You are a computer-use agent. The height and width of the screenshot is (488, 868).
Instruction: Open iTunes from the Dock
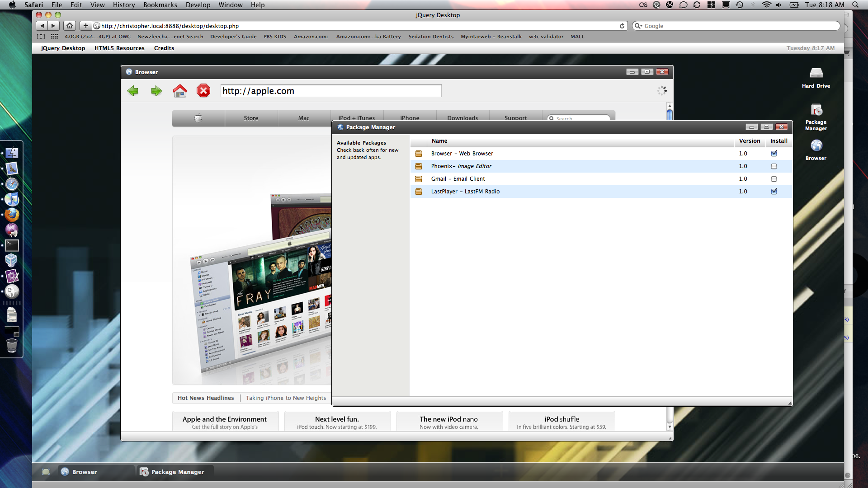click(x=12, y=199)
